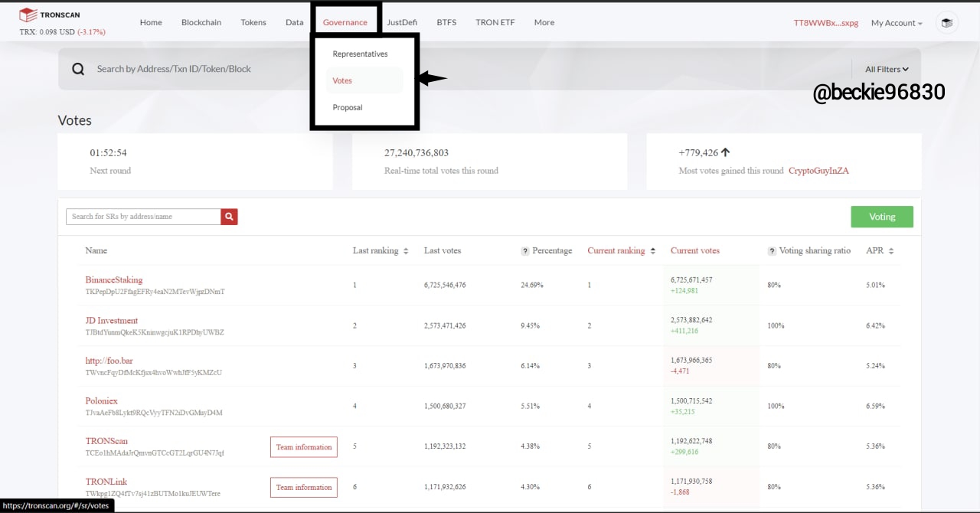Image resolution: width=980 pixels, height=513 pixels.
Task: Click the Name column header
Action: pos(96,250)
